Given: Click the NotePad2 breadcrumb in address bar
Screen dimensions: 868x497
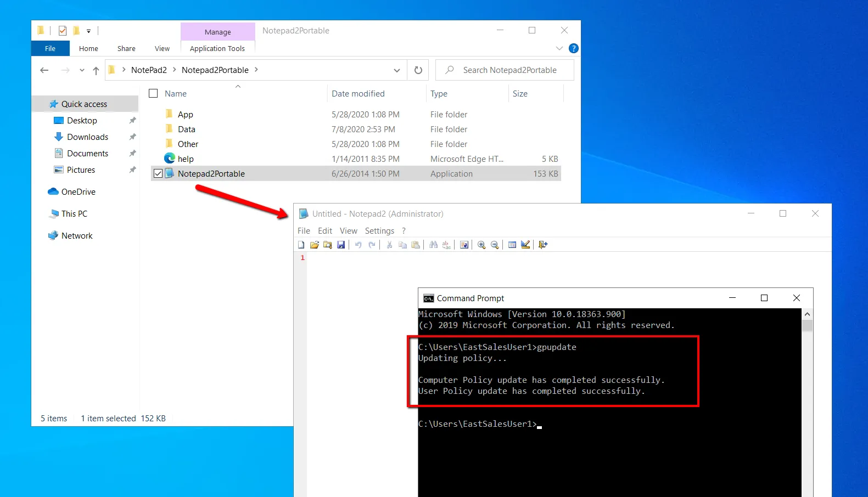Looking at the screenshot, I should coord(149,70).
